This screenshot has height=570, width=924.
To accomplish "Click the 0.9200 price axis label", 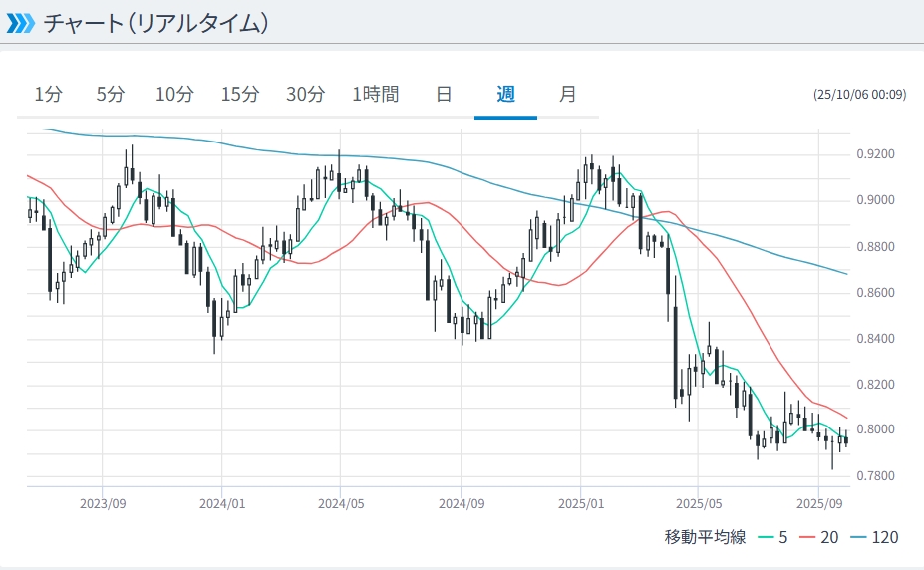I will (876, 154).
